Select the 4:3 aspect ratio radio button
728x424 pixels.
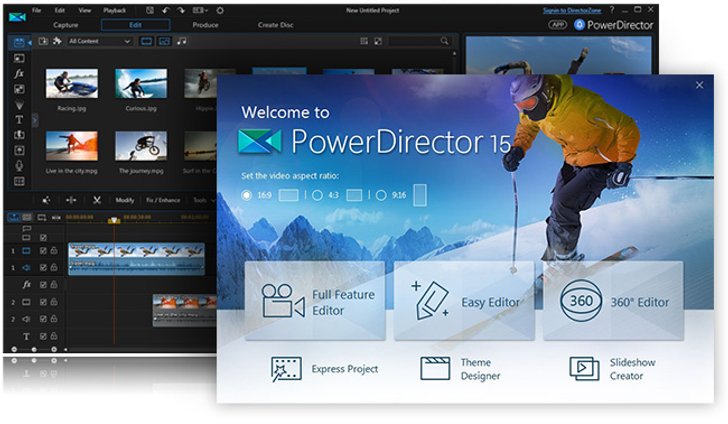coord(317,195)
